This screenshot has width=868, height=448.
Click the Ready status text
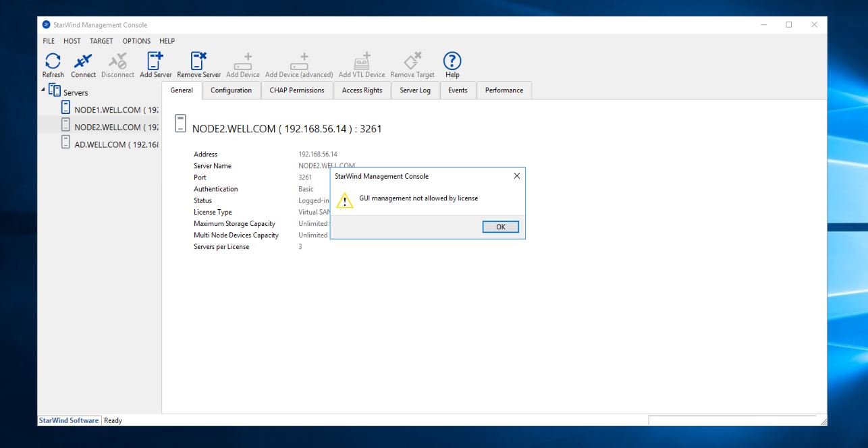[x=113, y=420]
